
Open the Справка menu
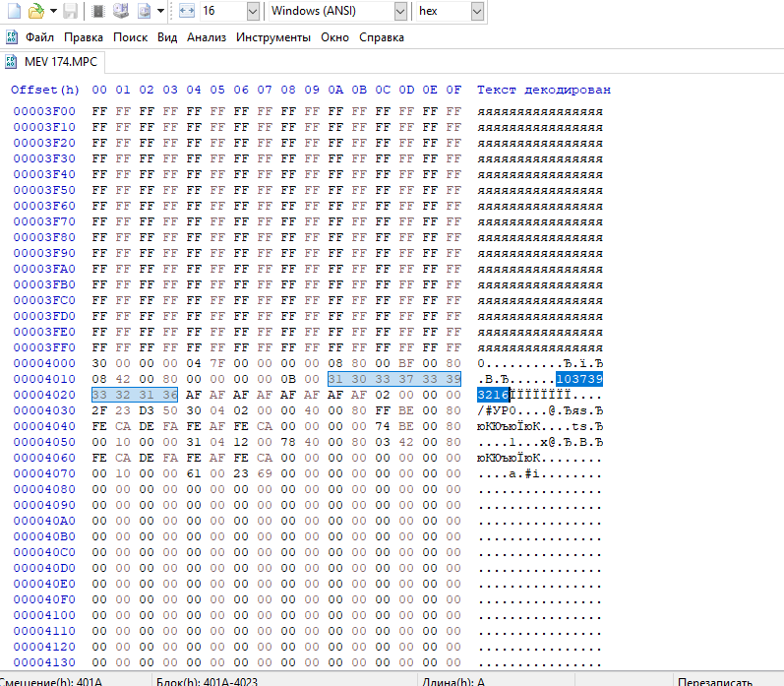click(x=382, y=37)
